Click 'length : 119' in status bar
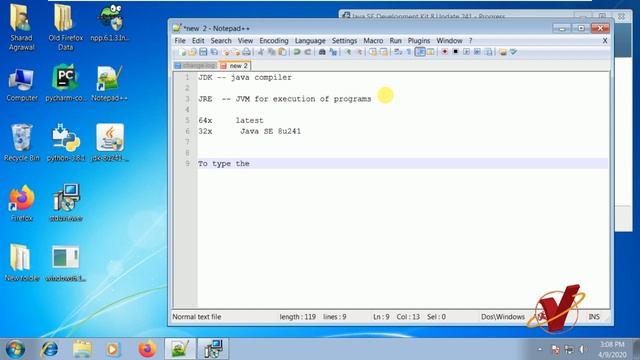 coord(298,317)
